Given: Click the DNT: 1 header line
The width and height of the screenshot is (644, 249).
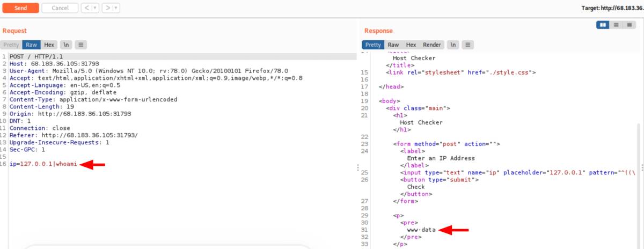Looking at the screenshot, I should (19, 121).
